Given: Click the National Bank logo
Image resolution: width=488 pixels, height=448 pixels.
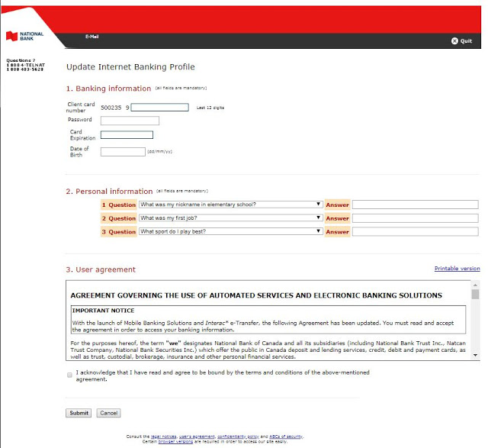Looking at the screenshot, I should pyautogui.click(x=24, y=36).
